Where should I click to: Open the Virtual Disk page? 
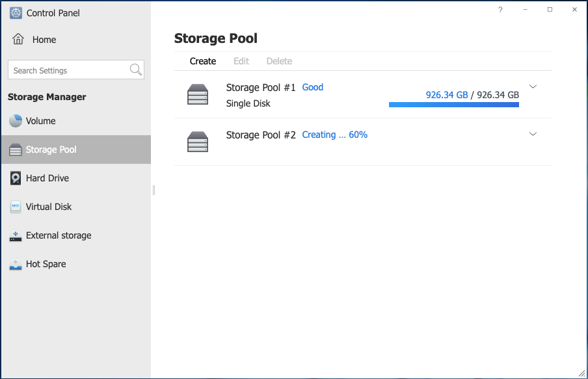click(x=76, y=207)
